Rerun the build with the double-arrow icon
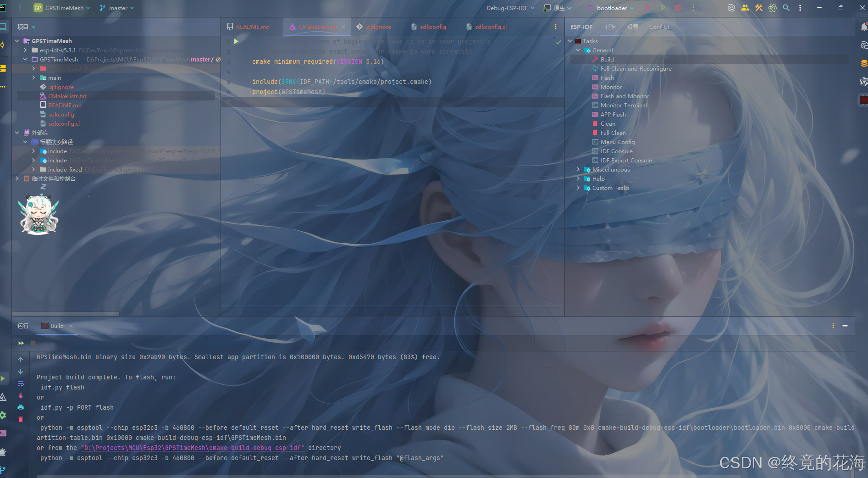868x478 pixels. (x=21, y=343)
